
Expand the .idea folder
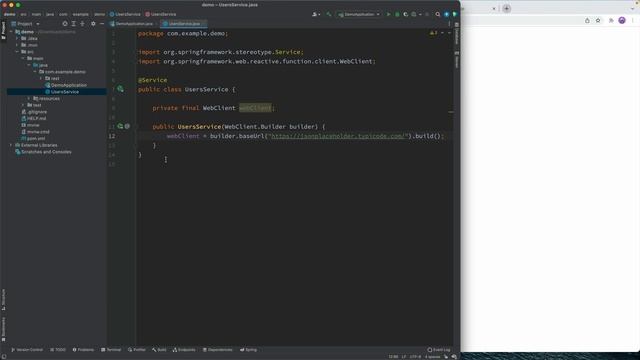pyautogui.click(x=18, y=38)
